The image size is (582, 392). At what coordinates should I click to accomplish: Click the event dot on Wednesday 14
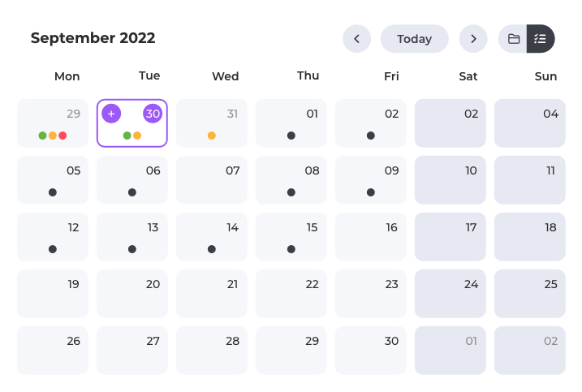tap(212, 249)
